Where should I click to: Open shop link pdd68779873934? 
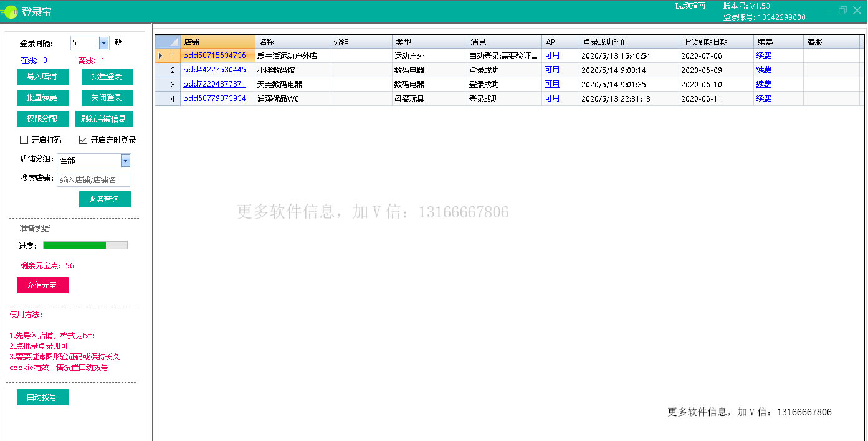pyautogui.click(x=214, y=98)
